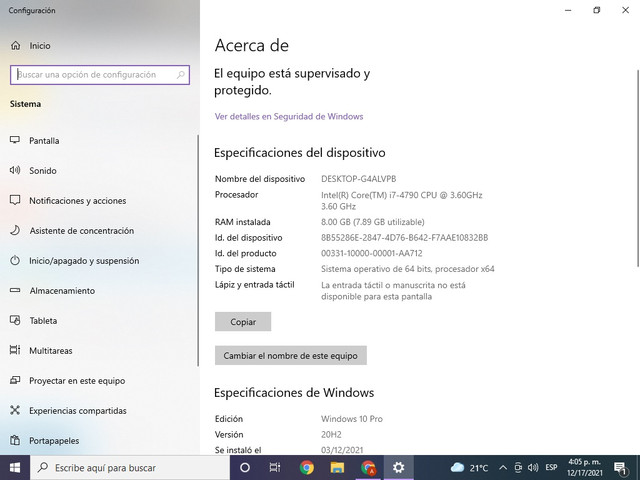Select the Inicio/apagado power icon
Image resolution: width=640 pixels, height=480 pixels.
click(x=15, y=260)
